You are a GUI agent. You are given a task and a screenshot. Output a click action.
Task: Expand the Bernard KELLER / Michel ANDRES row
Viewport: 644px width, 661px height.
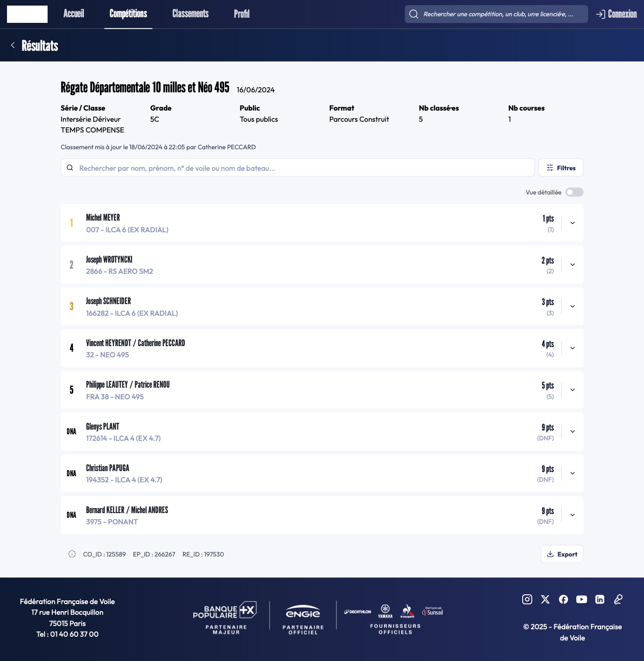tap(572, 515)
